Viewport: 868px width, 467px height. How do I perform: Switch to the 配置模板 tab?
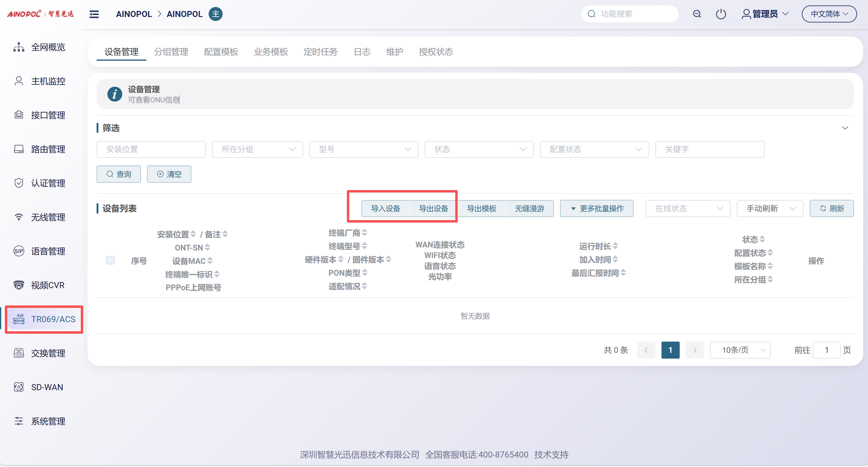pyautogui.click(x=221, y=52)
